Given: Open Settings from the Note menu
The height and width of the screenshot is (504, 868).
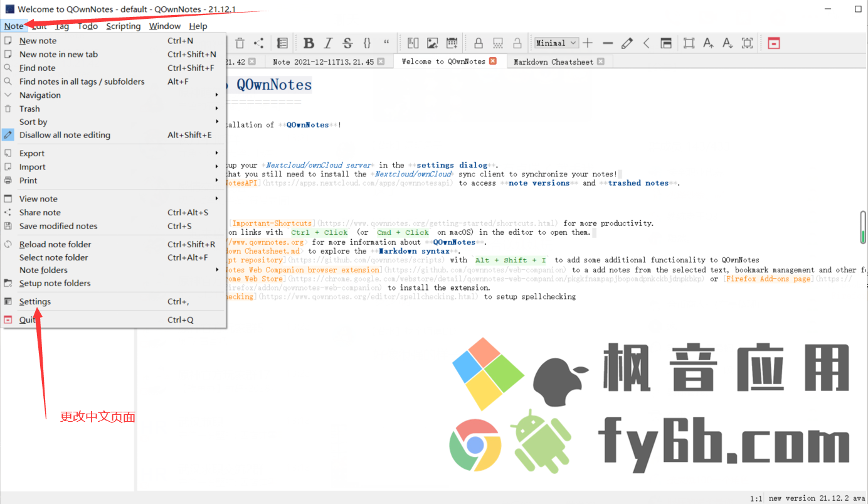Looking at the screenshot, I should click(x=114, y=301).
